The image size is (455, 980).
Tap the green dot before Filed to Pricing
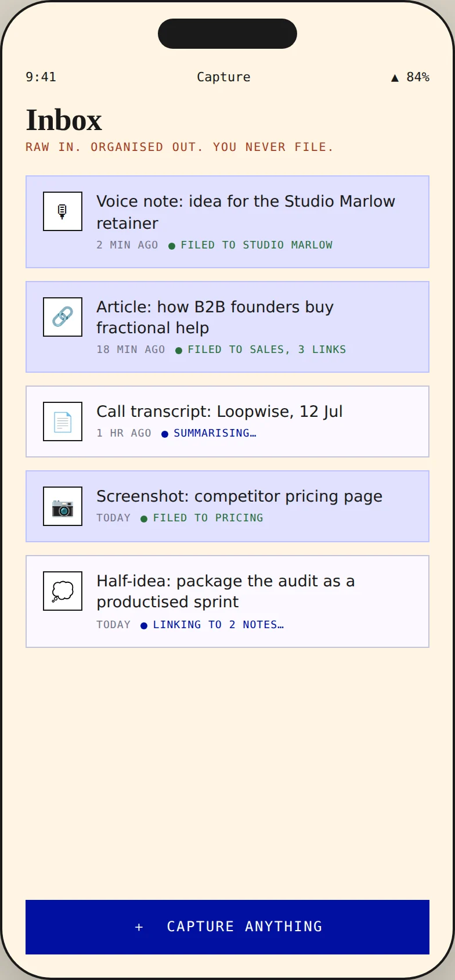pos(144,519)
